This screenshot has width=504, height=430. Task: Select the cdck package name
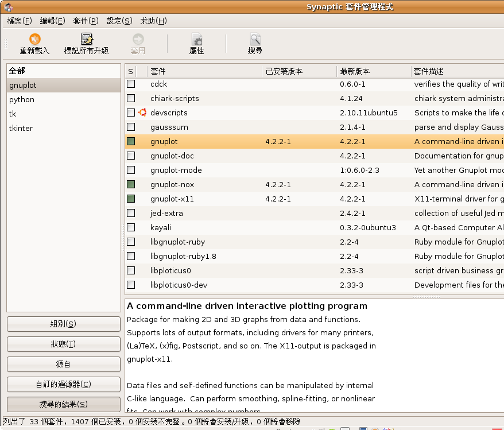tap(159, 84)
